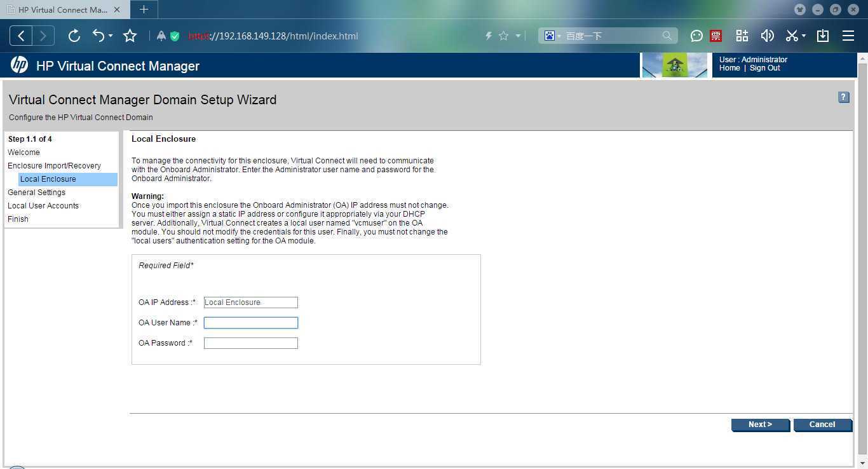Open the apps grid extensions icon
The image size is (868, 469).
point(742,36)
